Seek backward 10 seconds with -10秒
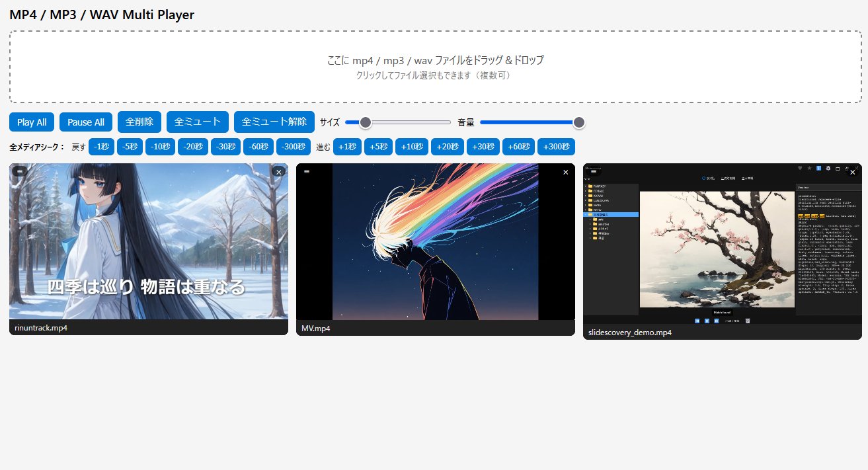Viewport: 868px width, 470px height. [x=160, y=147]
